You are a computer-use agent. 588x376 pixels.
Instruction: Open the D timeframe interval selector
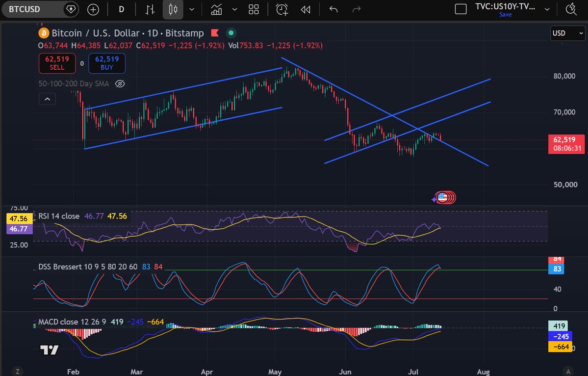click(122, 9)
